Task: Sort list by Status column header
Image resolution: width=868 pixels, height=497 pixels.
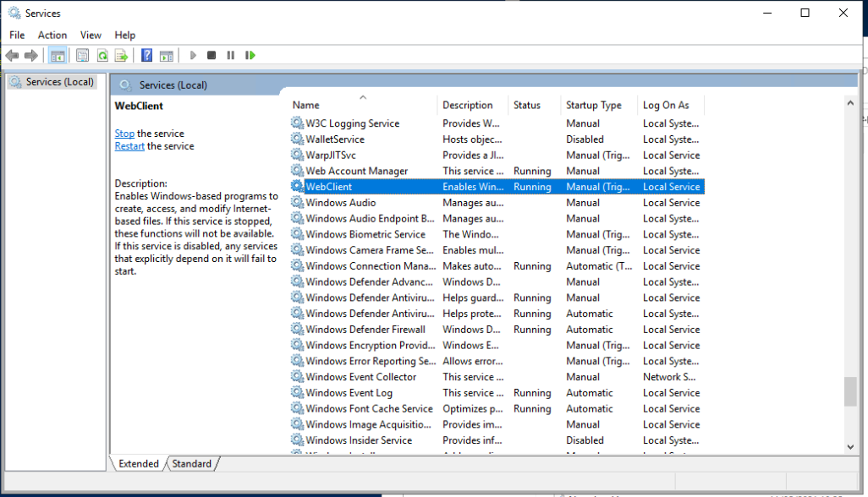Action: (526, 106)
